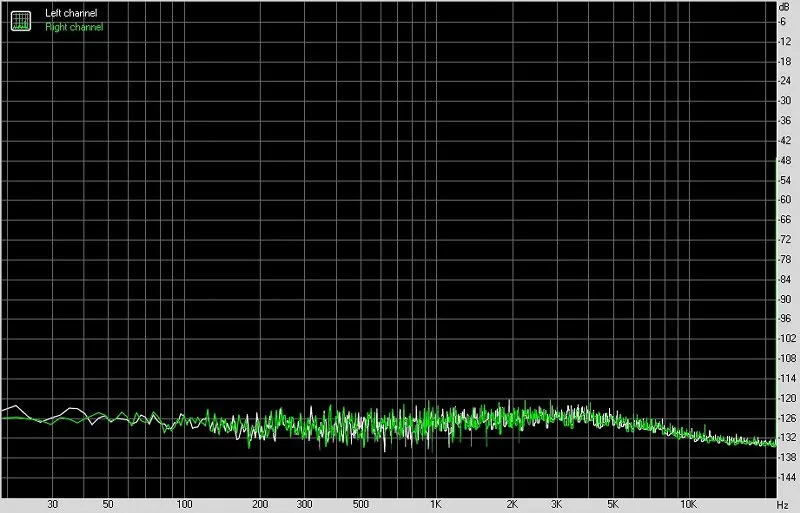Click the -30 dB axis label
Screen dimensions: 800x513
tap(785, 101)
